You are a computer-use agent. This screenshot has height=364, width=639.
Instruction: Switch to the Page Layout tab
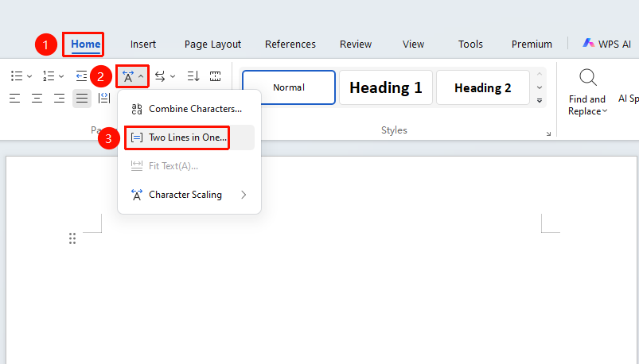point(212,44)
